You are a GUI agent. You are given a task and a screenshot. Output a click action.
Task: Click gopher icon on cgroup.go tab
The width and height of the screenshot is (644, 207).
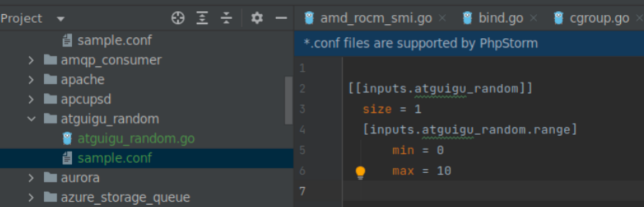coord(558,18)
